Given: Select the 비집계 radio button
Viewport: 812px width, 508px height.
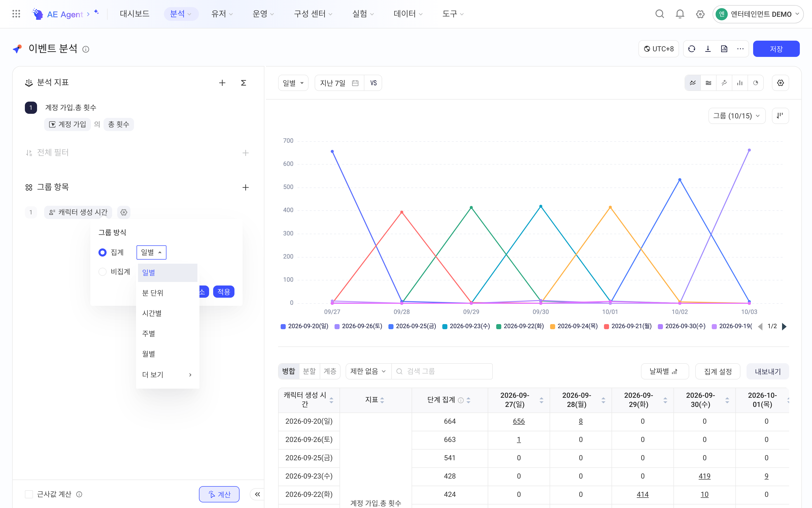Looking at the screenshot, I should pyautogui.click(x=102, y=272).
